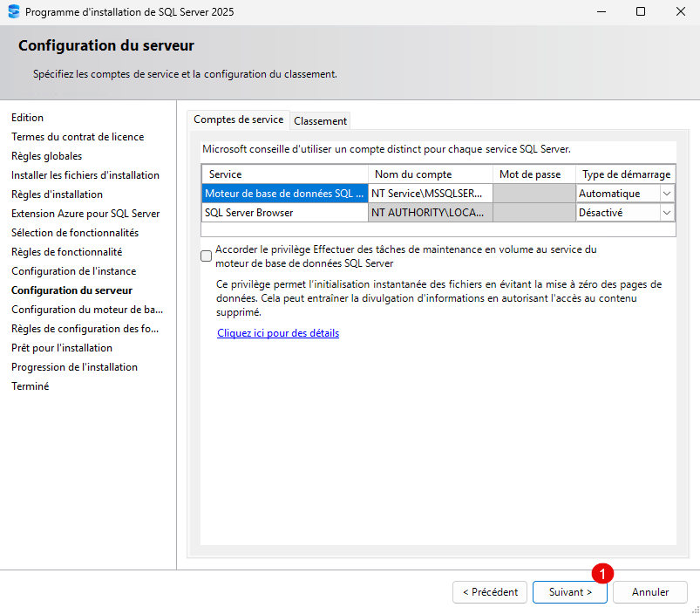Select Configuration de l'instance step
This screenshot has width=700, height=614.
point(73,271)
